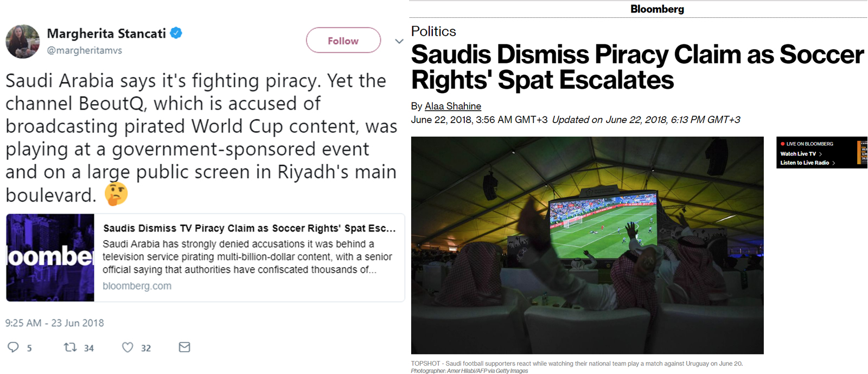This screenshot has width=868, height=374.
Task: Retweet using the retweet arrows icon
Action: coord(70,347)
